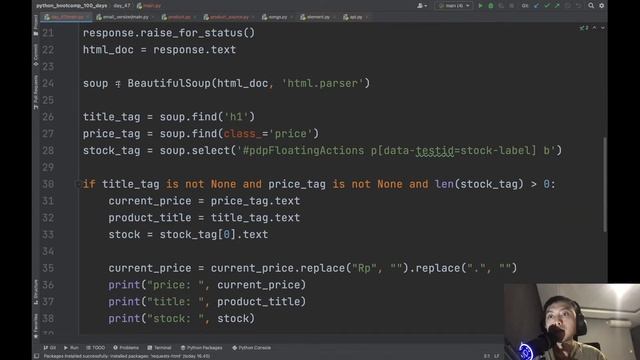640x360 pixels.
Task: Click response.raise_for_status() on line 21
Action: click(169, 33)
